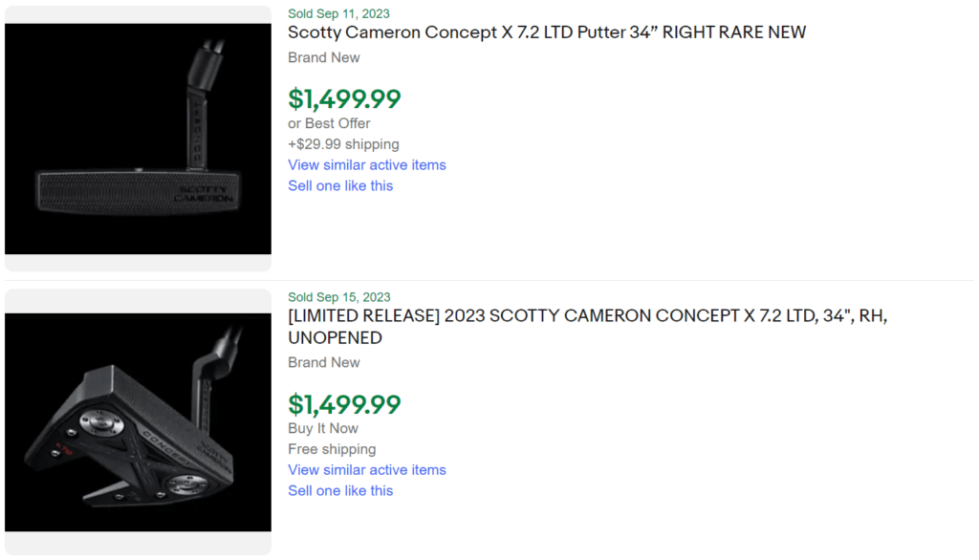
Task: Click View similar active items for second listing
Action: pos(366,469)
